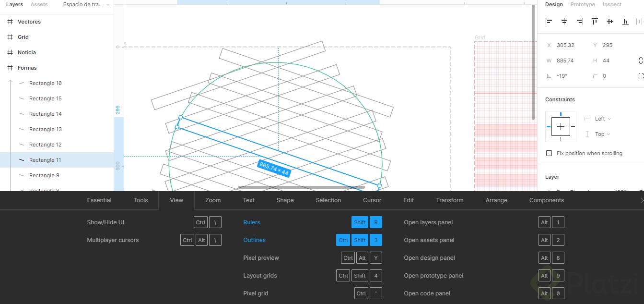Screen dimensions: 644x304
Task: Click the Outlines shortcut entry
Action: click(x=313, y=240)
